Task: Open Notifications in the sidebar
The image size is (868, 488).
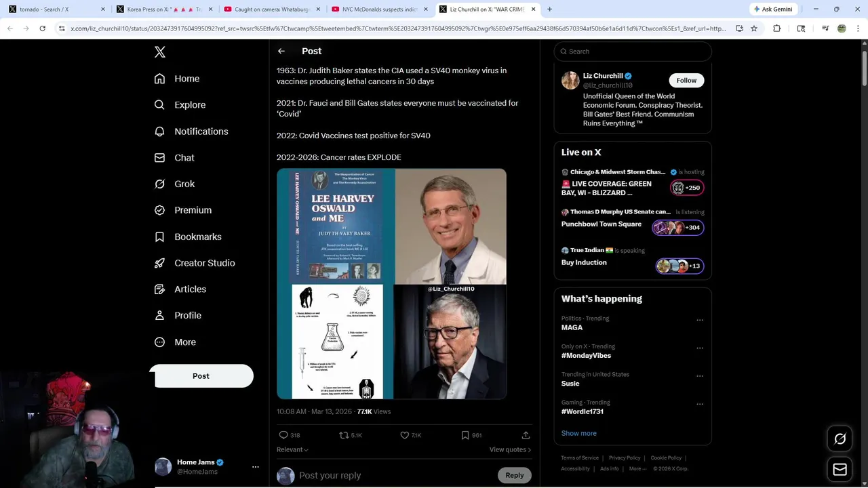Action: (191, 131)
